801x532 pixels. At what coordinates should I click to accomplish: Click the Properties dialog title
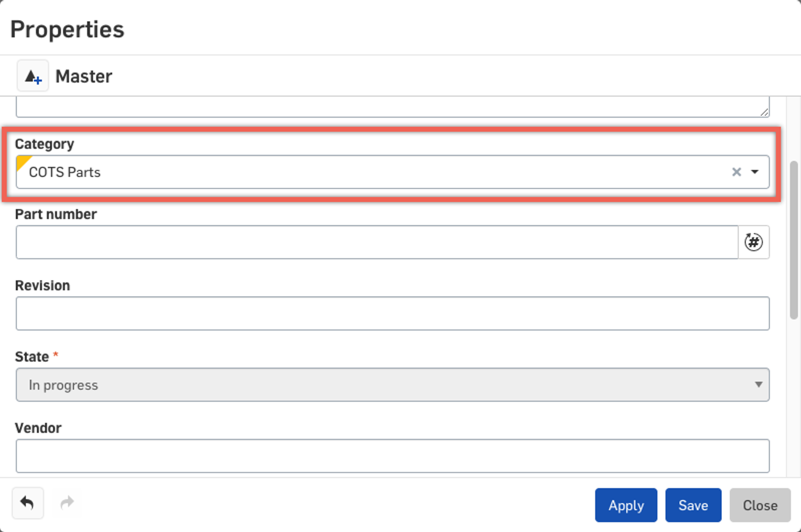pos(67,29)
